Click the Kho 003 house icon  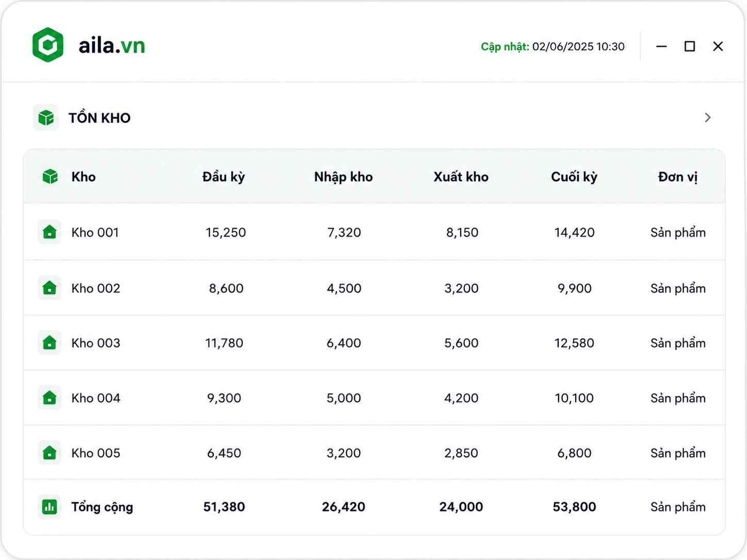point(50,343)
